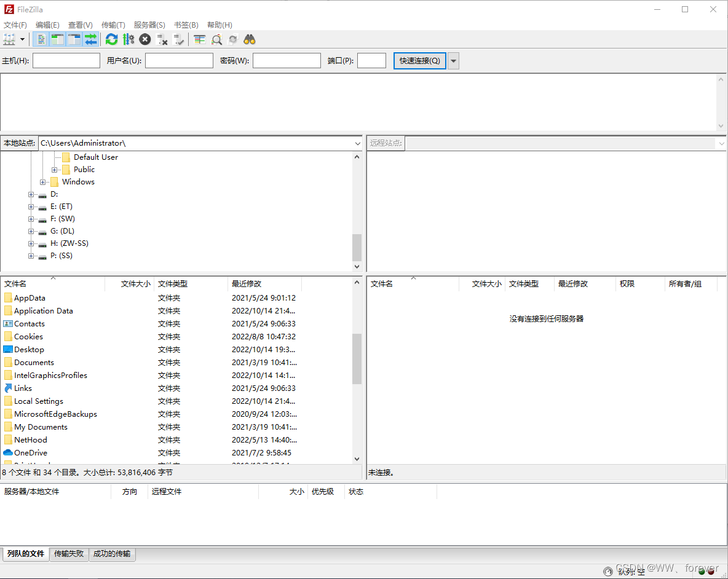Screen dimensions: 728x579
Task: Switch to the 传输失败 tab
Action: (69, 554)
